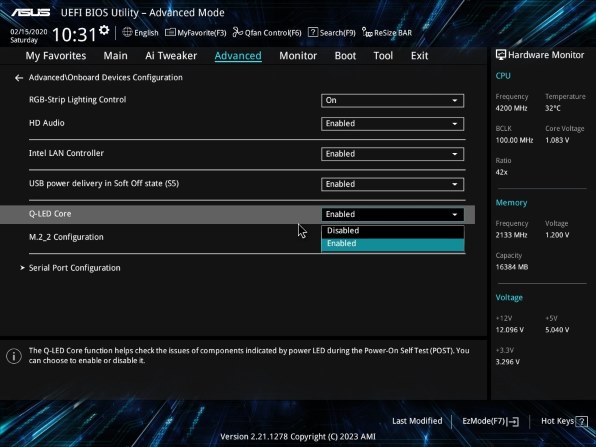Click the English language button
Viewport: 596px width, 447px height.
146,33
